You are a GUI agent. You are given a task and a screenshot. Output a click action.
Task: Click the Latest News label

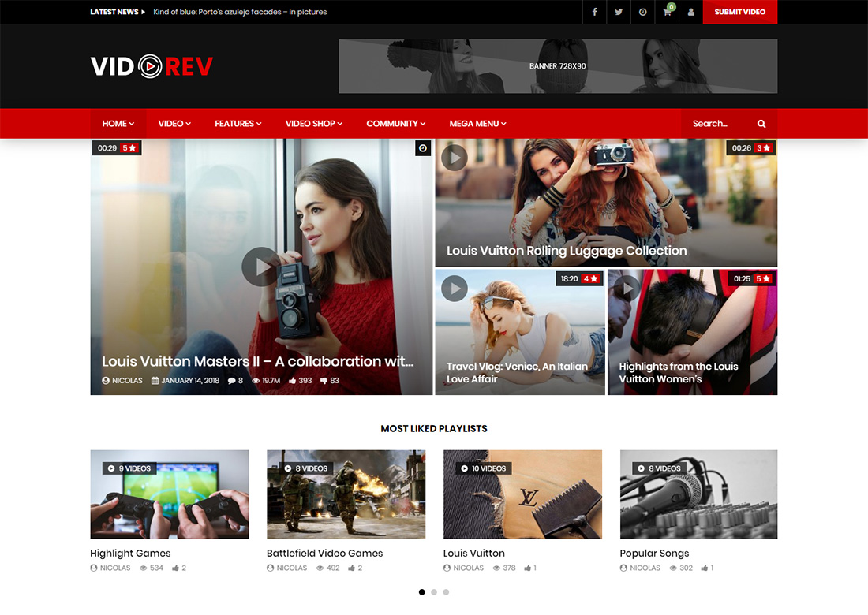click(114, 12)
